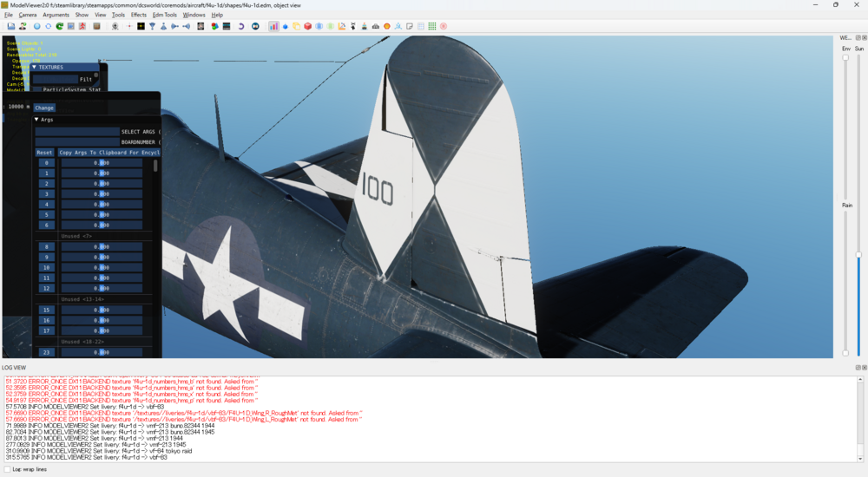This screenshot has width=868, height=477.
Task: Click the TEXTURES filter input field
Action: [55, 79]
